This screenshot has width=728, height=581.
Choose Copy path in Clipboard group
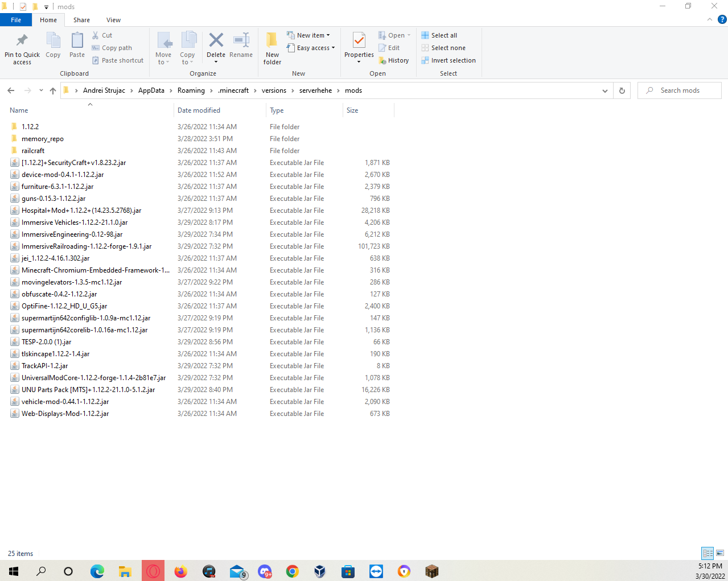click(112, 48)
